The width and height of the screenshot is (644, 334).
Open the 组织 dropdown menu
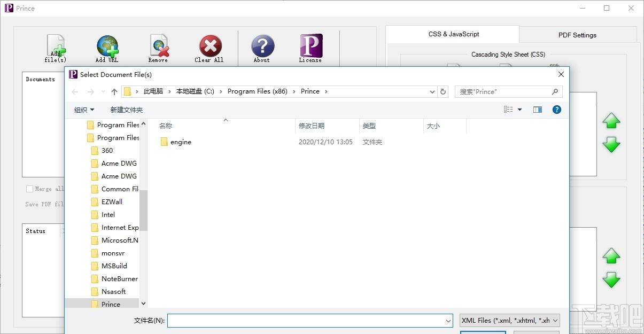click(x=84, y=110)
